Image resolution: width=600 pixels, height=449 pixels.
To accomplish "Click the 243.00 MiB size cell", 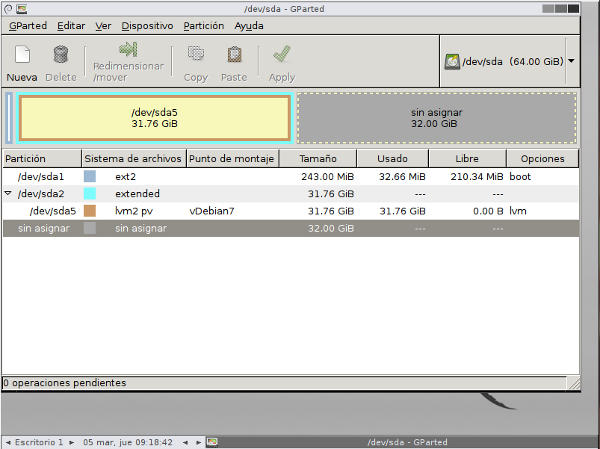I will (x=327, y=177).
